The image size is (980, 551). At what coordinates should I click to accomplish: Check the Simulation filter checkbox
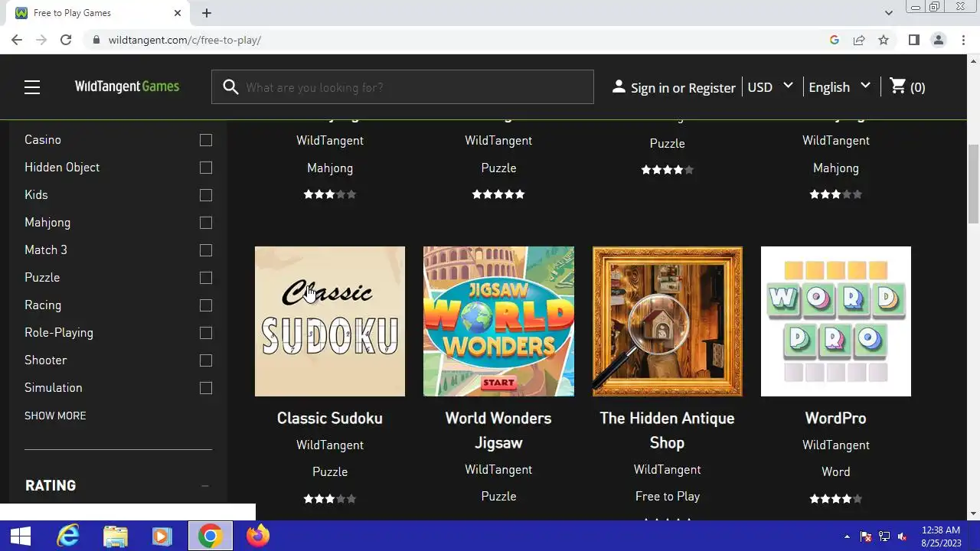tap(206, 388)
